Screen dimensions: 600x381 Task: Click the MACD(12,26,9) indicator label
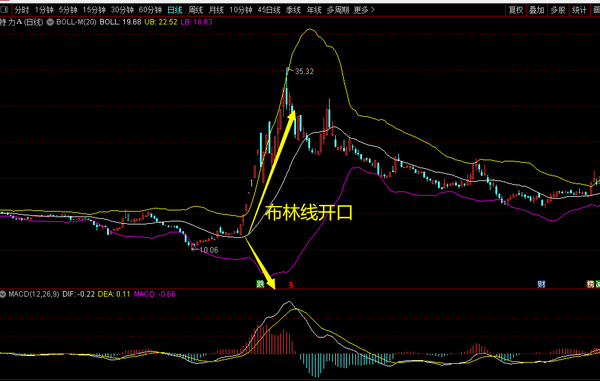coord(34,294)
